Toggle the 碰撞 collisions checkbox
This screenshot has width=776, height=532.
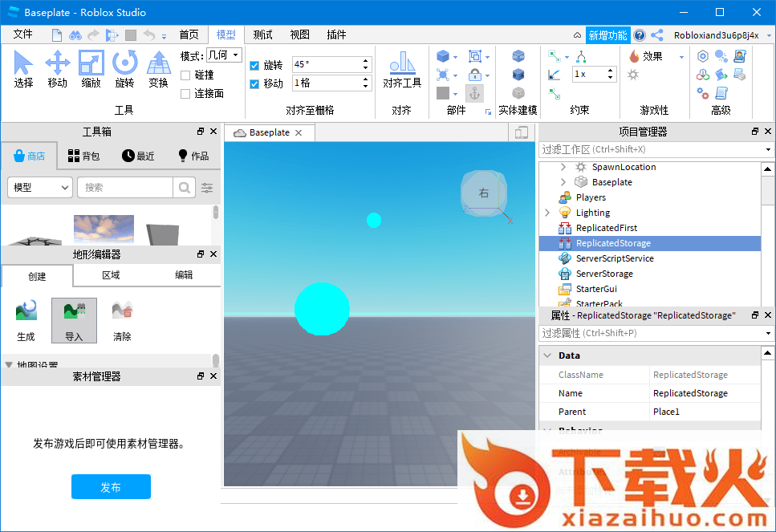click(185, 75)
